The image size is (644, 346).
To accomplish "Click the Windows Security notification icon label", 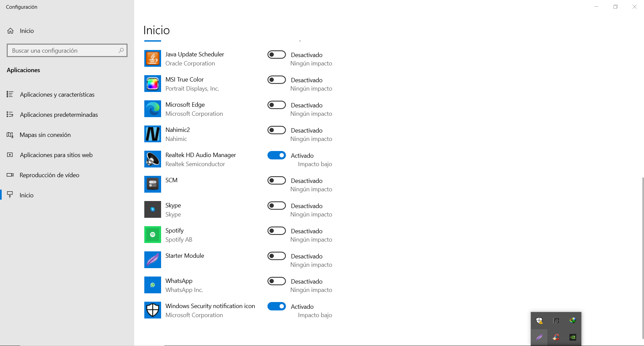I will pyautogui.click(x=210, y=306).
